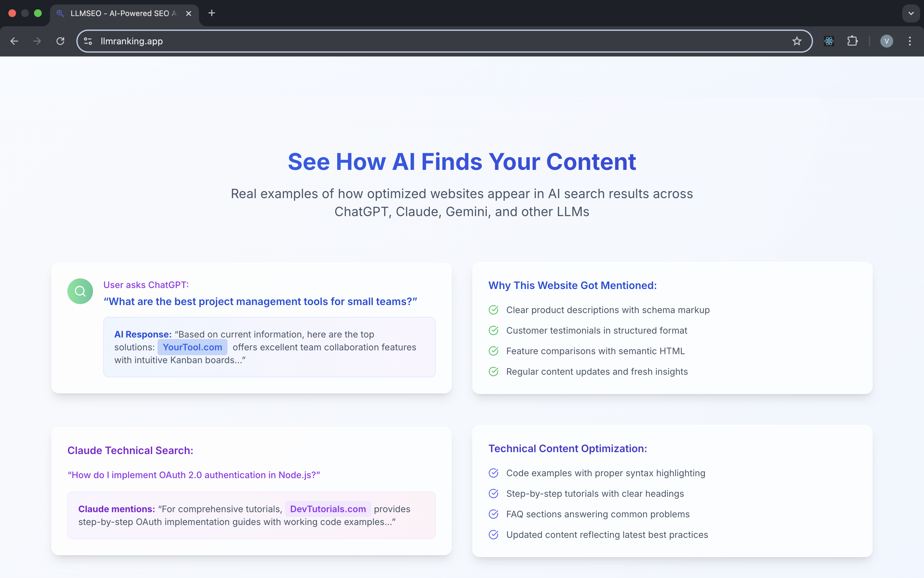
Task: Click the heading See How AI Finds Your Content
Action: coord(462,161)
